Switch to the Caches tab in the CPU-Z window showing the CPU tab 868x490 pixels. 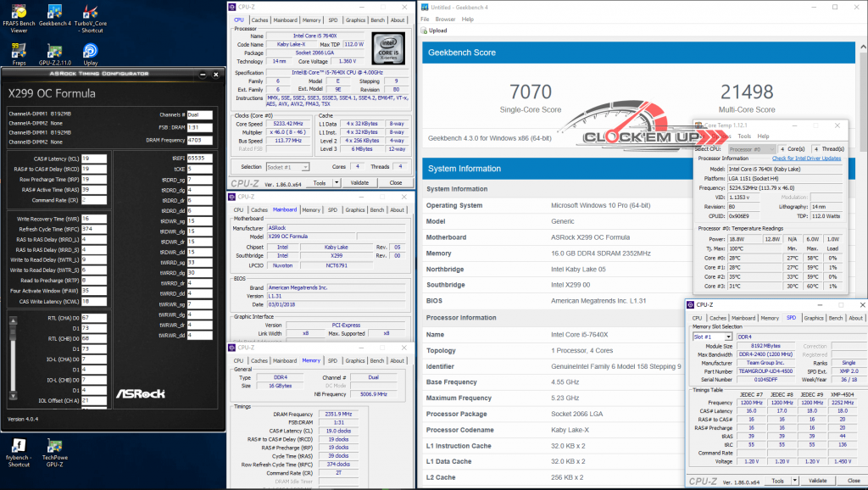click(260, 19)
